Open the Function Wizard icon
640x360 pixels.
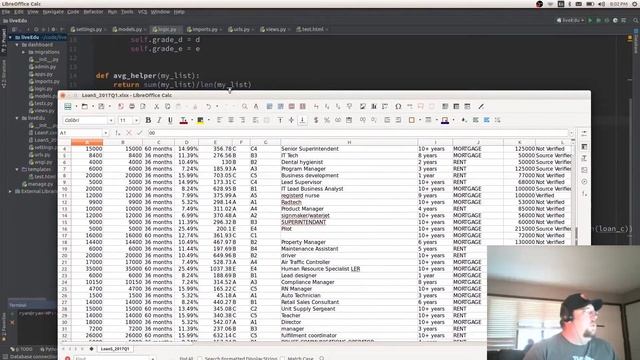coord(118,133)
